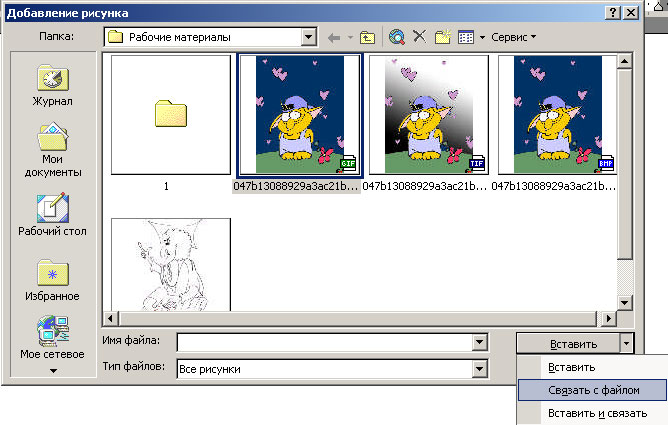Open Рабочий стол location
Screen dimensions: 668x425
pos(51,214)
